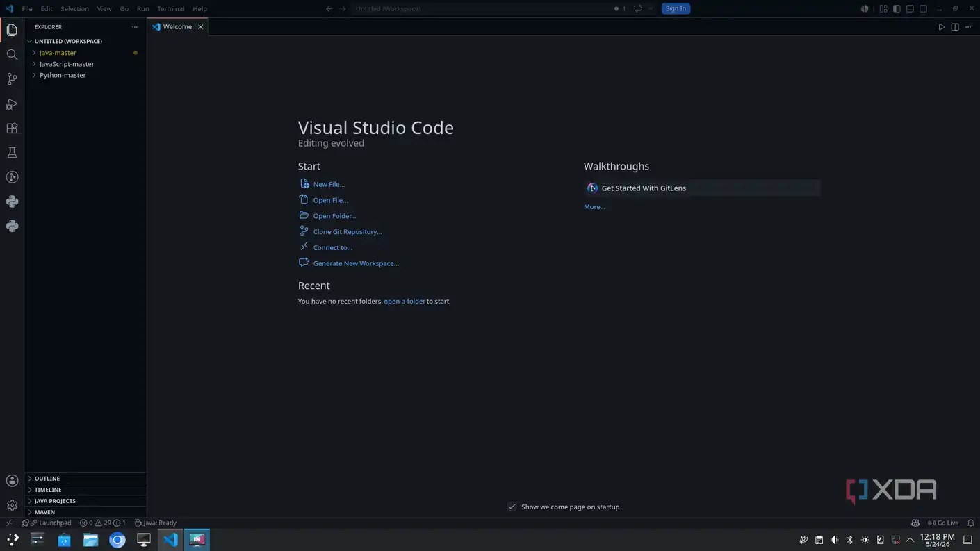
Task: Open the Manage gear in the activity bar
Action: pos(12,505)
